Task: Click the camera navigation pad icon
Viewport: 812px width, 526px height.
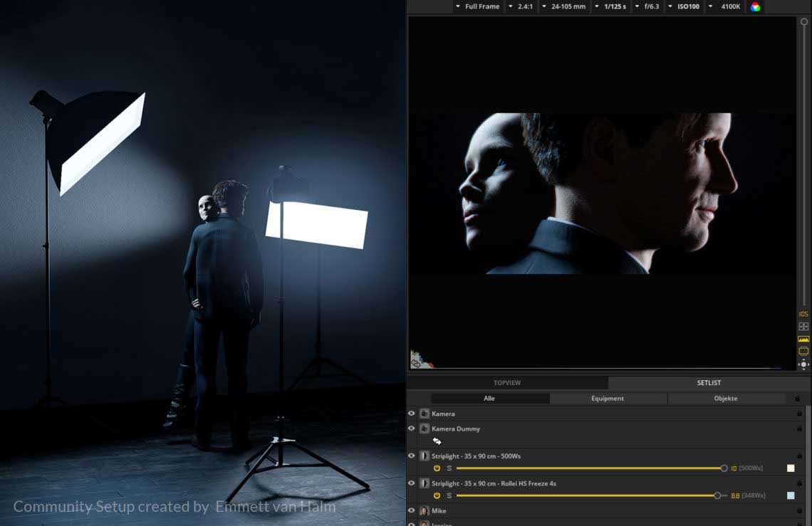Action: (803, 364)
